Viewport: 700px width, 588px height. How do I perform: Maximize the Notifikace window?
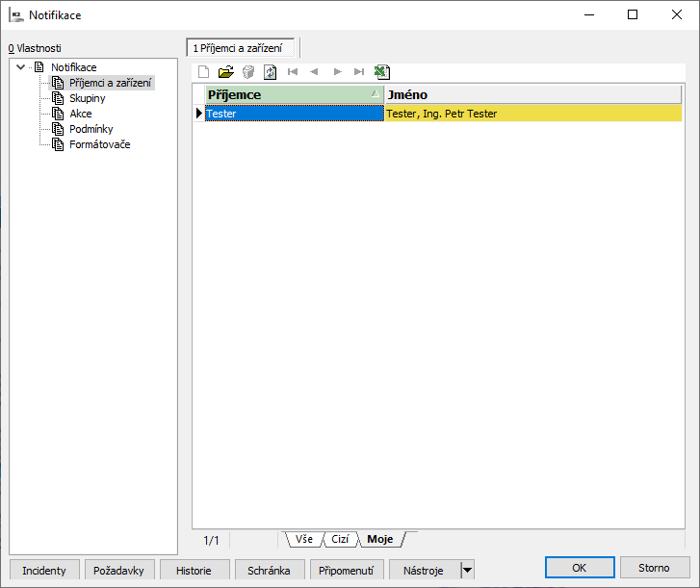pyautogui.click(x=633, y=14)
